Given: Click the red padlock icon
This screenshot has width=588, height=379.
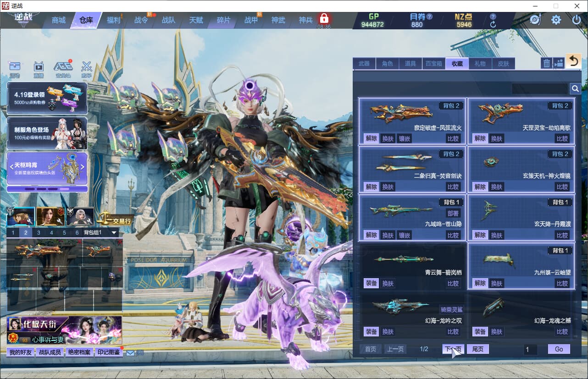Looking at the screenshot, I should pyautogui.click(x=324, y=18).
